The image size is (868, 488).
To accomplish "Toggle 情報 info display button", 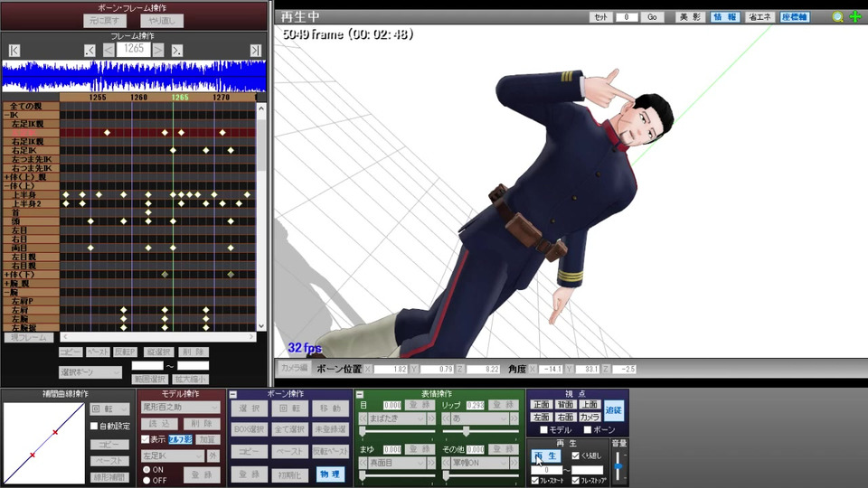I will click(724, 17).
